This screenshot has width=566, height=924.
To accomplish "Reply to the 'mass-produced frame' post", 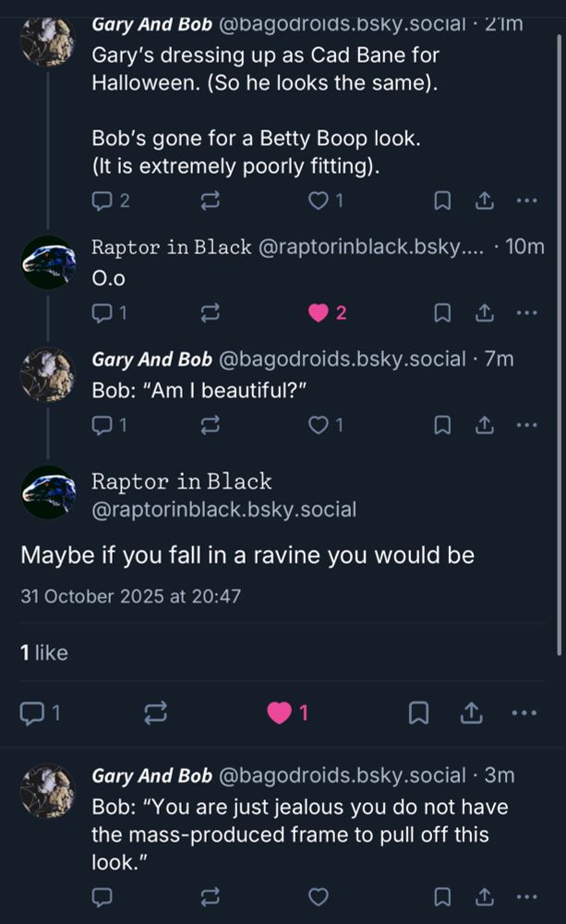I will (102, 895).
